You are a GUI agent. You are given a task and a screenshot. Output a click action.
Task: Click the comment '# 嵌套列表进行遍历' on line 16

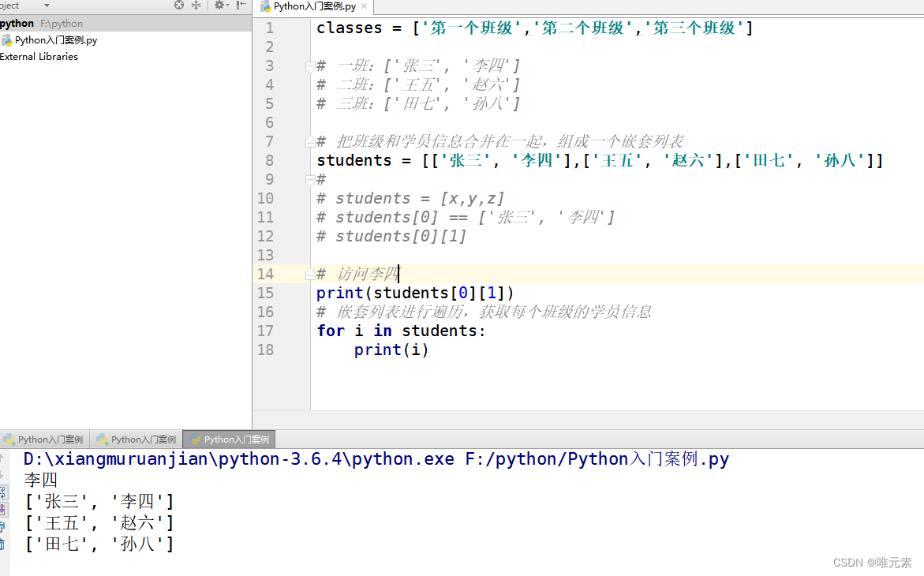pos(484,312)
